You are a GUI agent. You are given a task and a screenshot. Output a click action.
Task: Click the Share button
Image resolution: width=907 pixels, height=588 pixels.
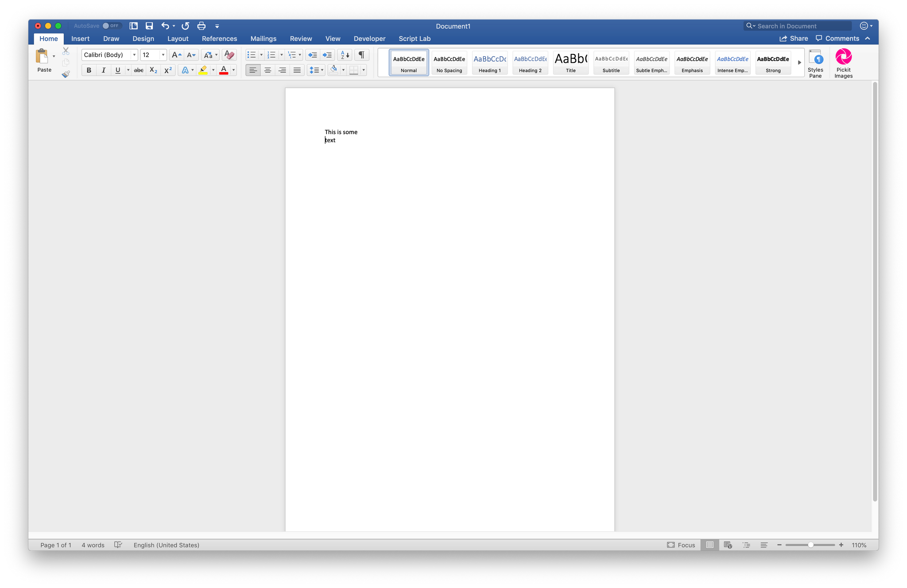[794, 39]
